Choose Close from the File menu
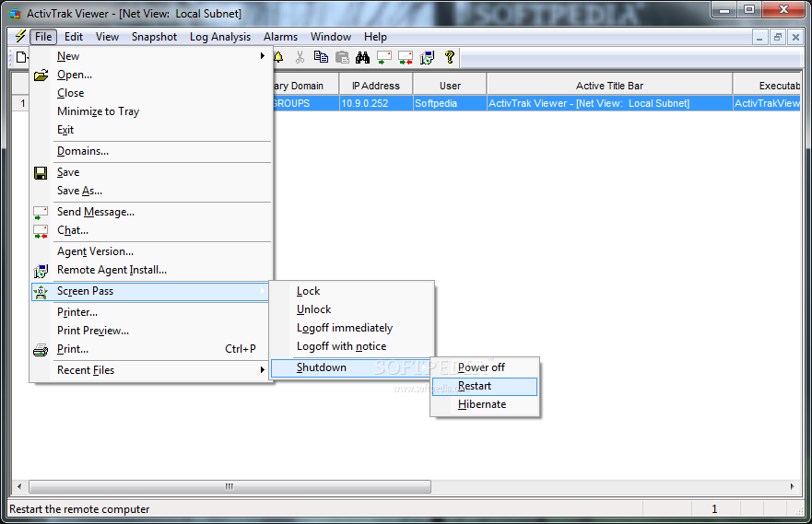The height and width of the screenshot is (524, 812). [x=151, y=93]
